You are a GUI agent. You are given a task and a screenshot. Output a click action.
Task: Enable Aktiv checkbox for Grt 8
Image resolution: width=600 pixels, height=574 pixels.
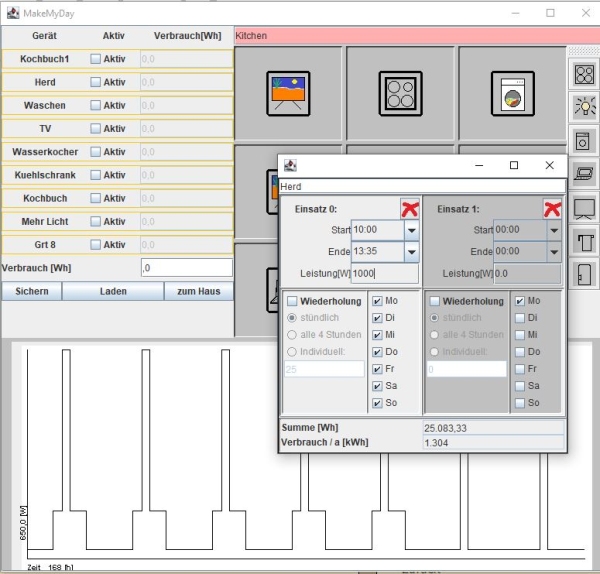tap(95, 245)
